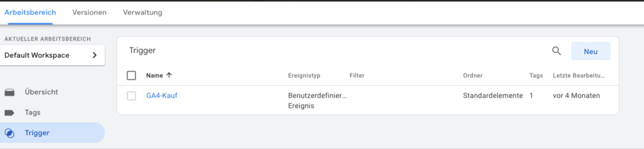Viewport: 644px width, 149px height.
Task: Tick the select-all checkbox in header
Action: coord(131,75)
